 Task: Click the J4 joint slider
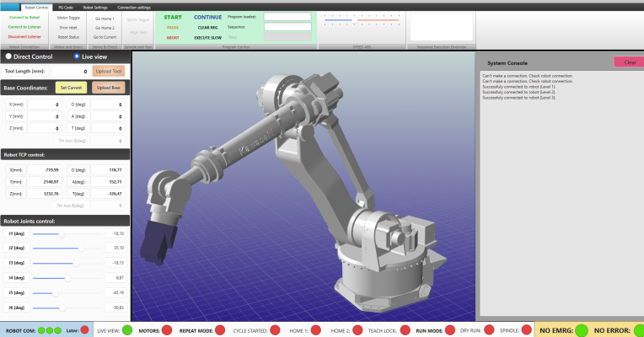coord(67,278)
